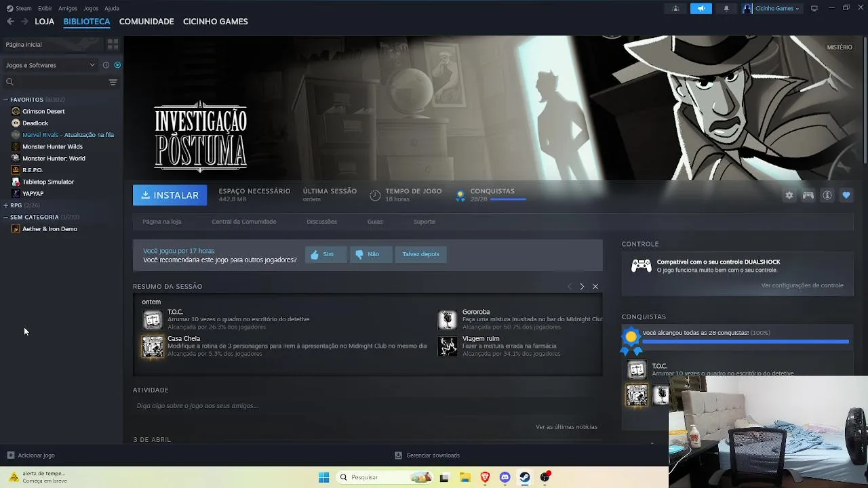868x488 pixels.
Task: Open Central da Comunidade tab
Action: (244, 222)
